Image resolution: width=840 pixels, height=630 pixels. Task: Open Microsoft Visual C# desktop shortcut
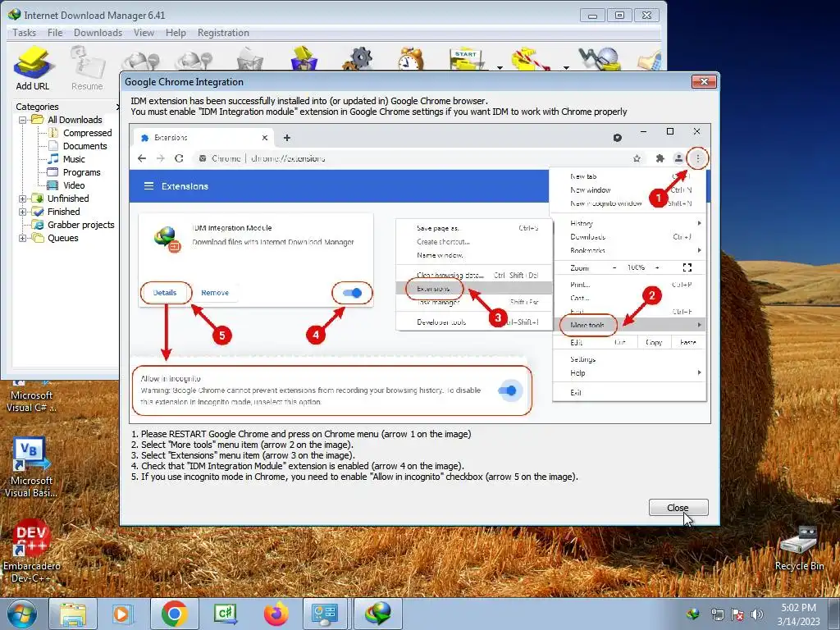pos(31,396)
